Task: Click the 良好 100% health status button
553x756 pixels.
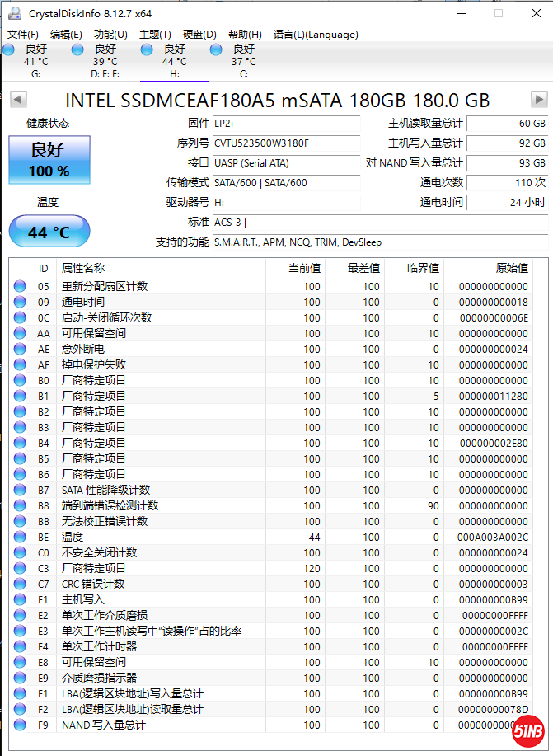Action: [x=49, y=160]
